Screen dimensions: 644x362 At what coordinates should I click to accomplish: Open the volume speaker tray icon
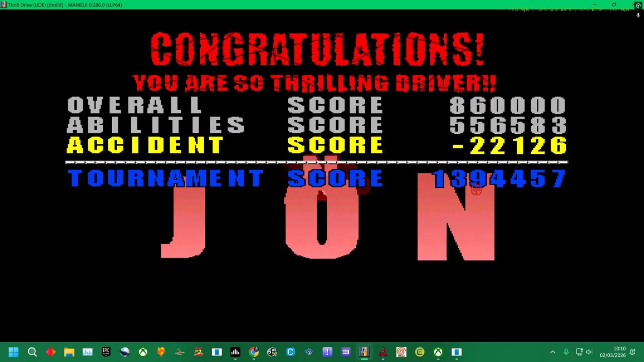589,352
